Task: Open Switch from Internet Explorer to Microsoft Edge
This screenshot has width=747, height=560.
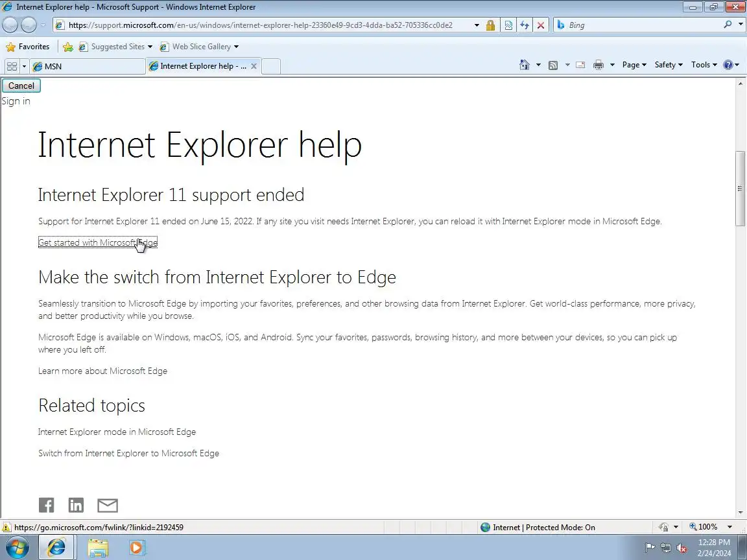Action: [128, 453]
